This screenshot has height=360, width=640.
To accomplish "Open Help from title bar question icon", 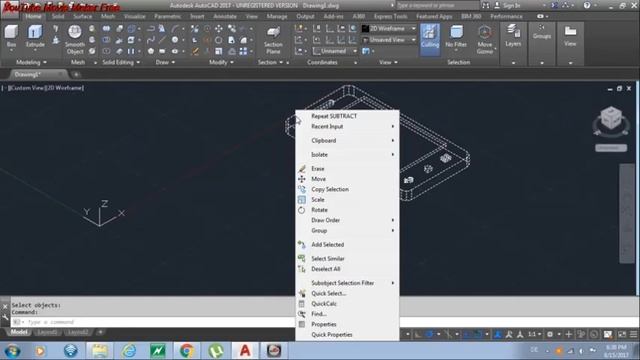I will pyautogui.click(x=587, y=5).
